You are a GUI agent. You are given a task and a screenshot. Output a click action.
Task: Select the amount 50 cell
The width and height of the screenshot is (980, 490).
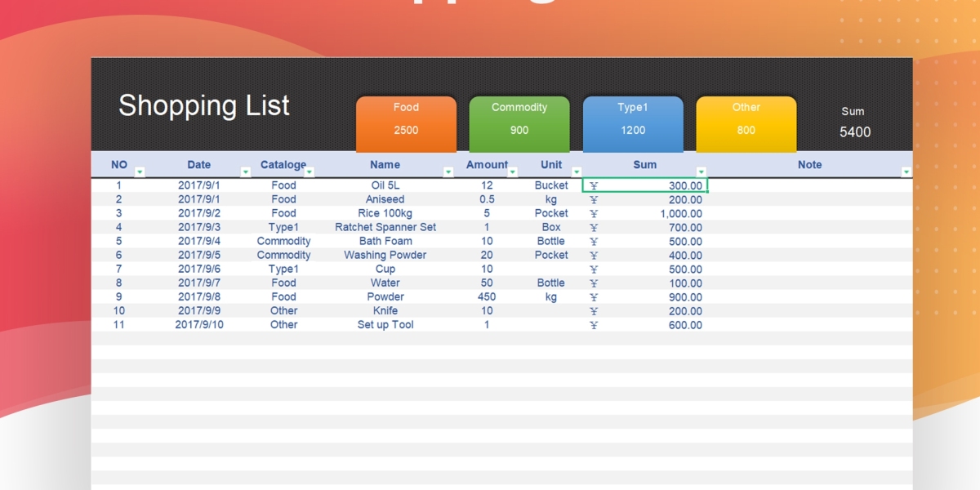coord(487,283)
